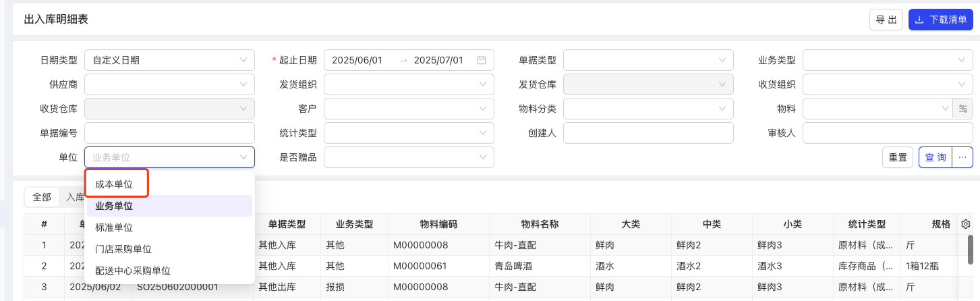Open the 发货组织 dropdown

pyautogui.click(x=409, y=84)
